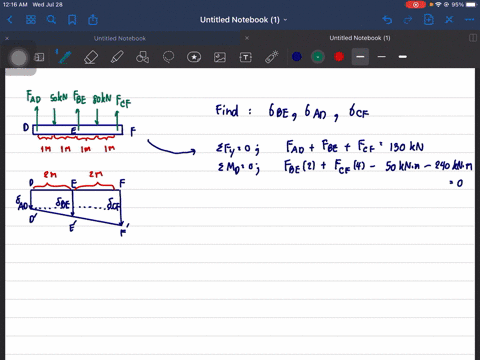The height and width of the screenshot is (360, 480).
Task: Tap the handwritten "Find :" text
Action: point(234,111)
